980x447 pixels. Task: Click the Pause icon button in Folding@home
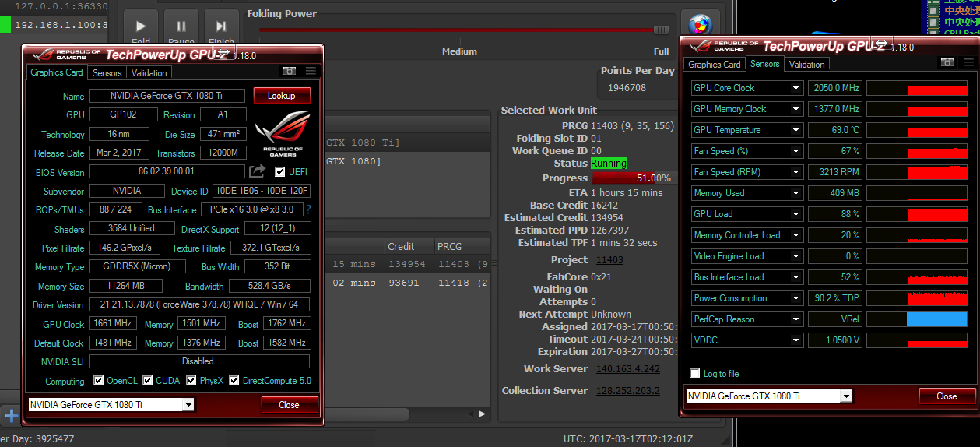[181, 28]
